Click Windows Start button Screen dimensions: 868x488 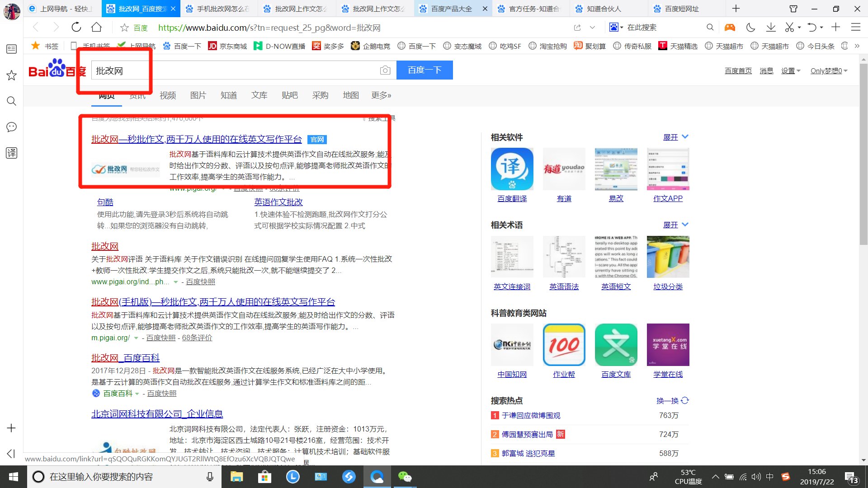[14, 477]
